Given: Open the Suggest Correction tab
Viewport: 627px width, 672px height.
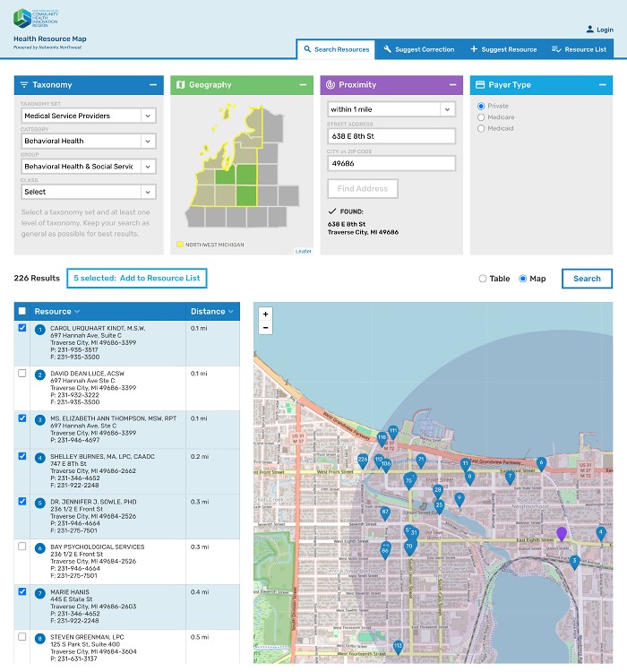Looking at the screenshot, I should click(418, 49).
